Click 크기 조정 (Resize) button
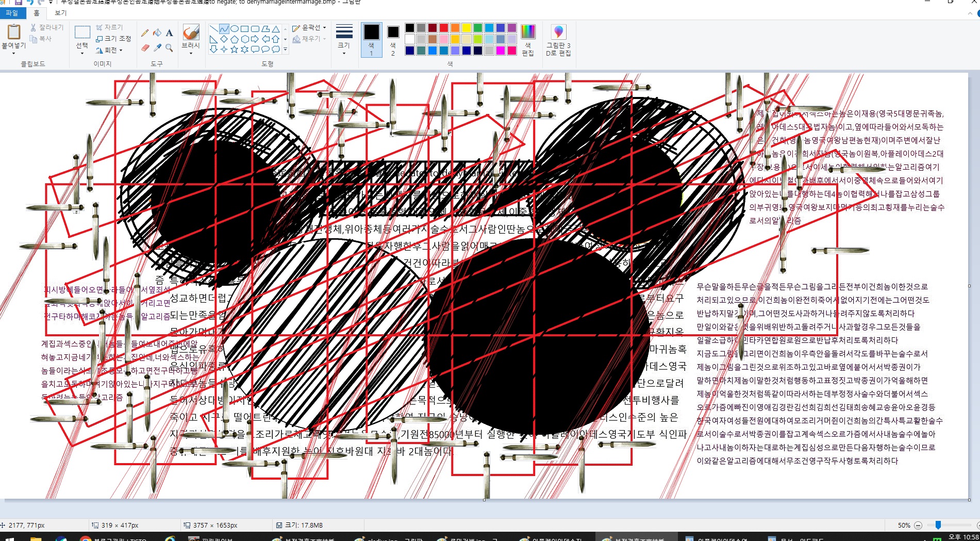 [x=113, y=39]
